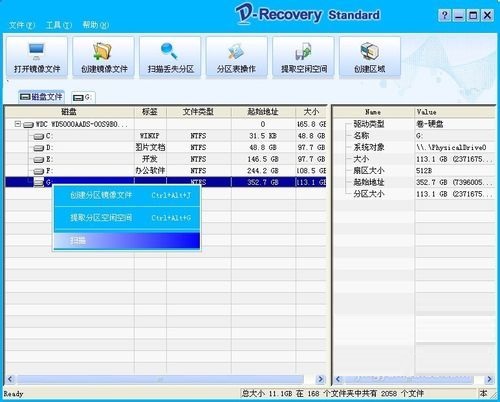The height and width of the screenshot is (402, 500).
Task: Click the disk list right scroll arrow
Action: point(321,379)
